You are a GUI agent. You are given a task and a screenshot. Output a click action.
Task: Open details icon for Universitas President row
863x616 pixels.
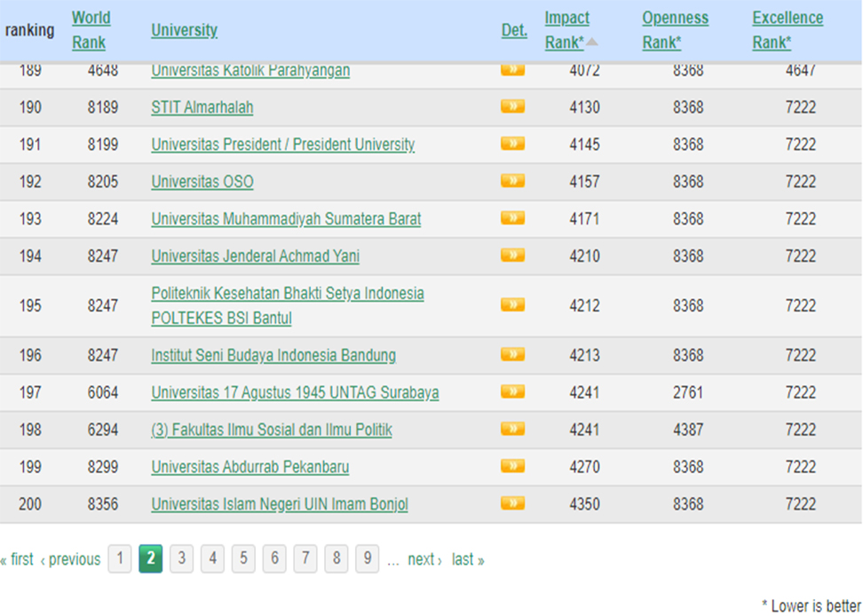(x=512, y=144)
